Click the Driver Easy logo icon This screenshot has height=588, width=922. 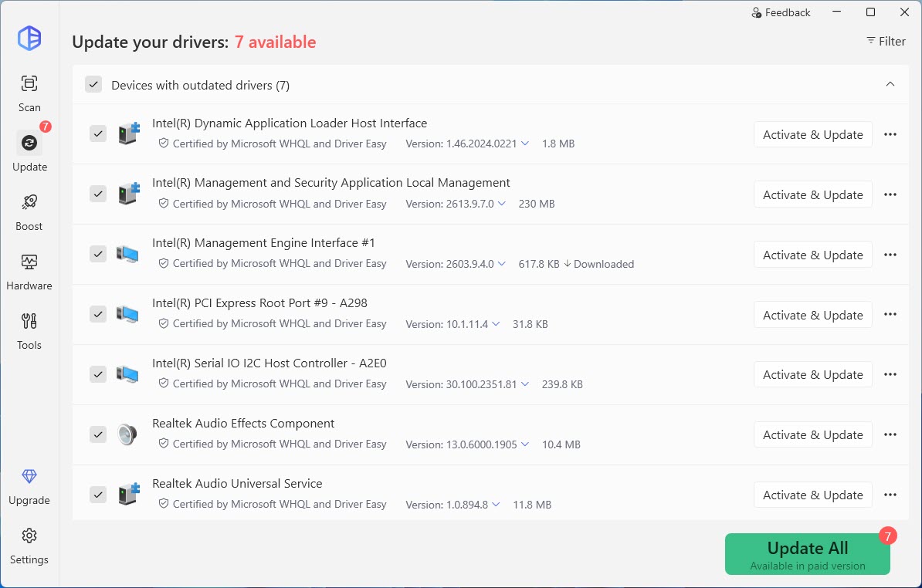pyautogui.click(x=29, y=39)
